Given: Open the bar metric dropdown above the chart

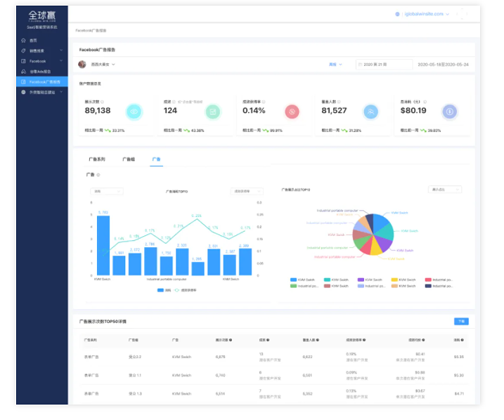Looking at the screenshot, I should [x=107, y=191].
